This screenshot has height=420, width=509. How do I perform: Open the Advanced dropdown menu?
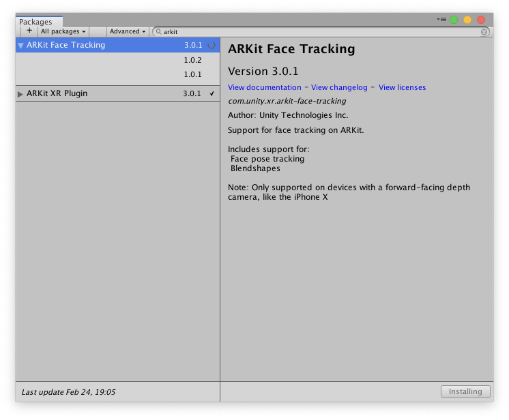(128, 31)
